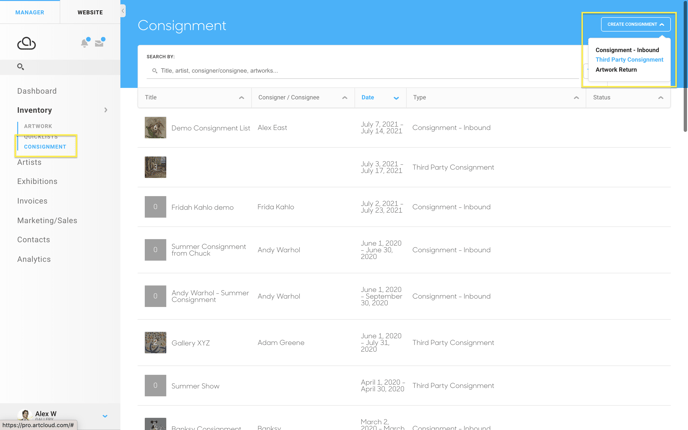Open the Alex W account dropdown arrow
Screen dimensions: 688x430
pyautogui.click(x=105, y=416)
